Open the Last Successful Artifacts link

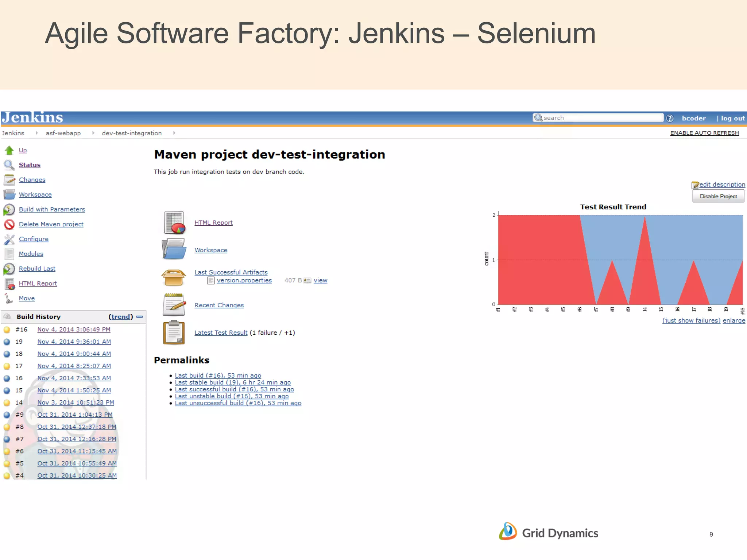(231, 272)
